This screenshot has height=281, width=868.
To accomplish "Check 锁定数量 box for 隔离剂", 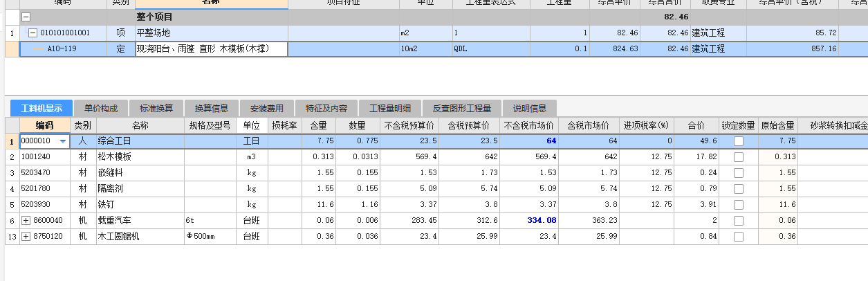I will pyautogui.click(x=739, y=188).
